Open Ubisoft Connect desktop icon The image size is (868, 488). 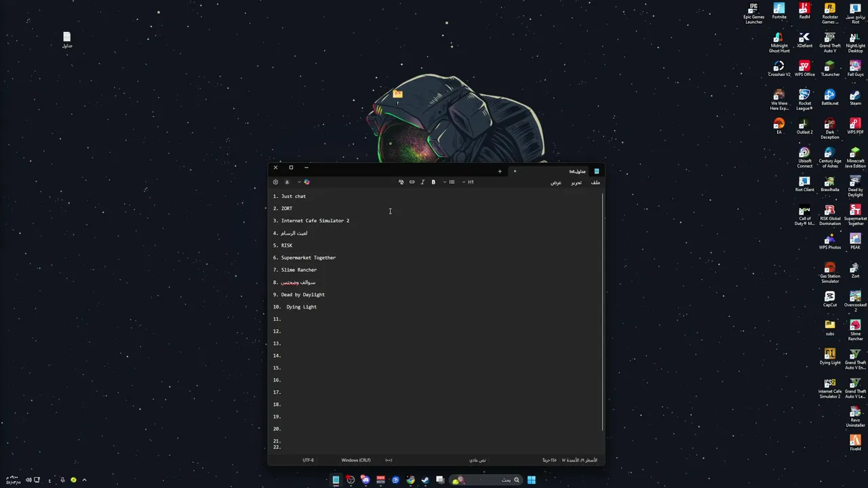[x=804, y=158]
